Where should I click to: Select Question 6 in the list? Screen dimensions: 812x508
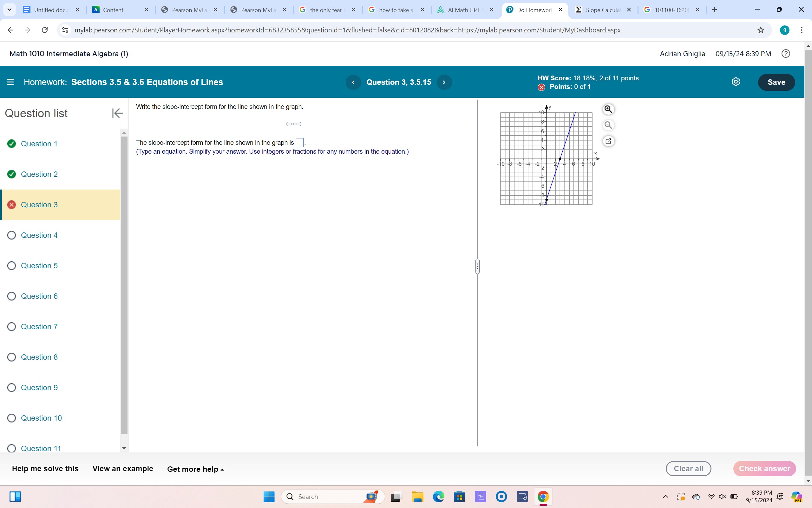[39, 296]
